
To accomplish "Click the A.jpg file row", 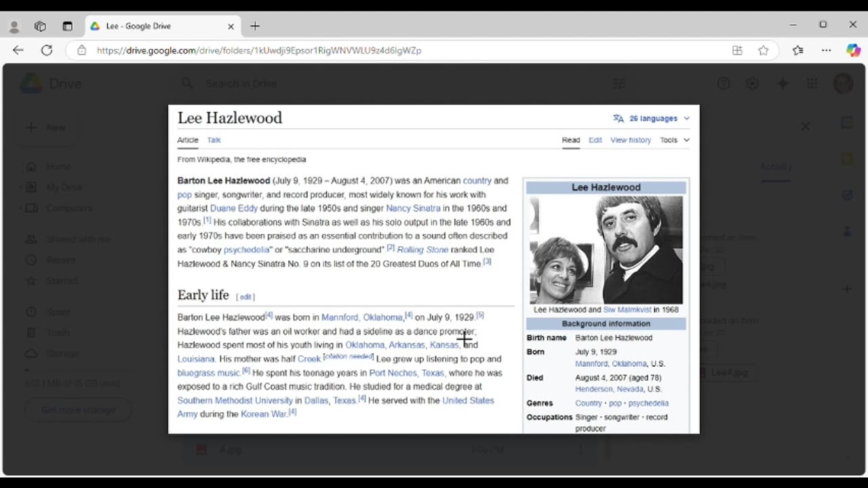I will (391, 449).
